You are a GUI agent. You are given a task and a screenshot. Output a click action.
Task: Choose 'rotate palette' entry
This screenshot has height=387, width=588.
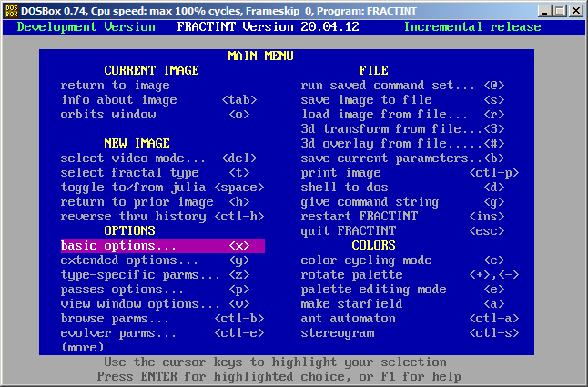[410, 275]
